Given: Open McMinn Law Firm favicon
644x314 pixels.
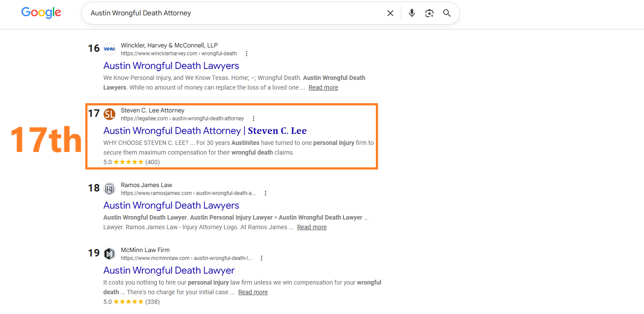Looking at the screenshot, I should (109, 254).
